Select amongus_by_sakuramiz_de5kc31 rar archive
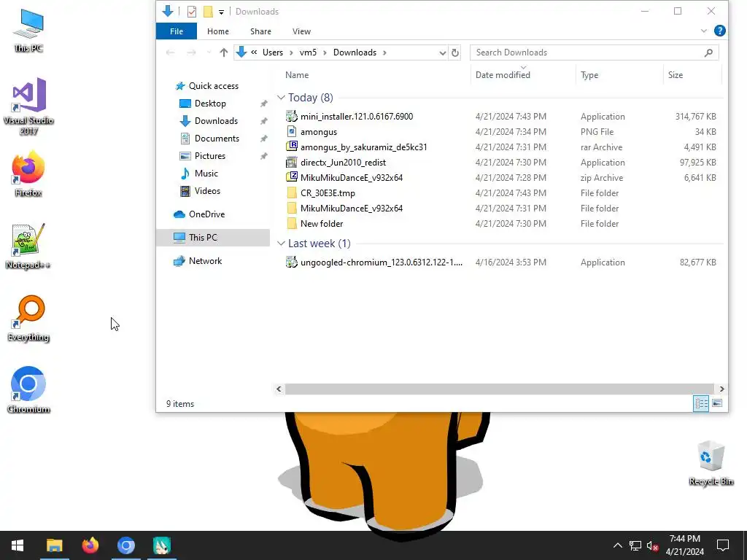 click(x=363, y=147)
